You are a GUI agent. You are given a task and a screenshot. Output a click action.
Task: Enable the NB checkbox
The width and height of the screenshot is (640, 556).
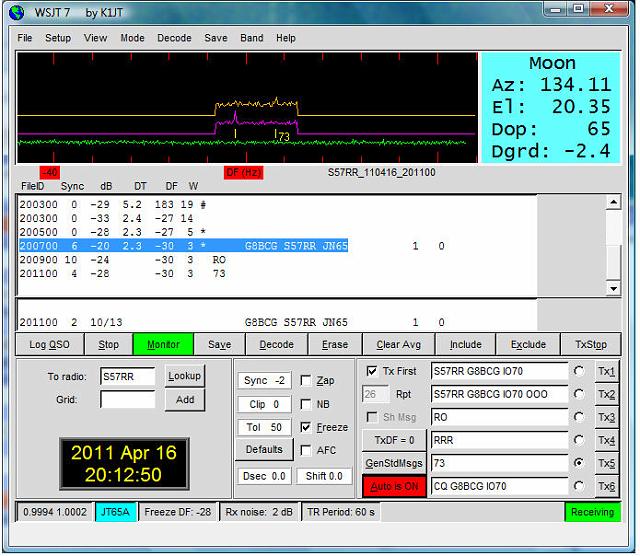306,404
